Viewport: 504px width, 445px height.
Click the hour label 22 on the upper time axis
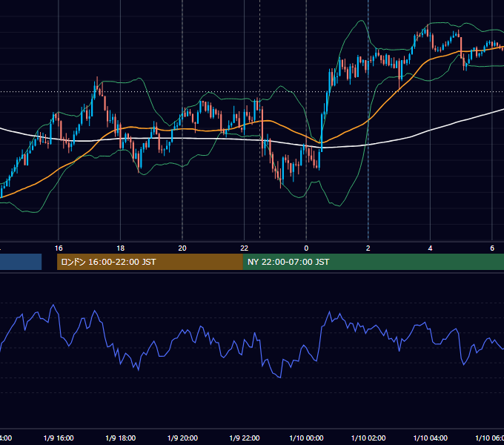(245, 248)
